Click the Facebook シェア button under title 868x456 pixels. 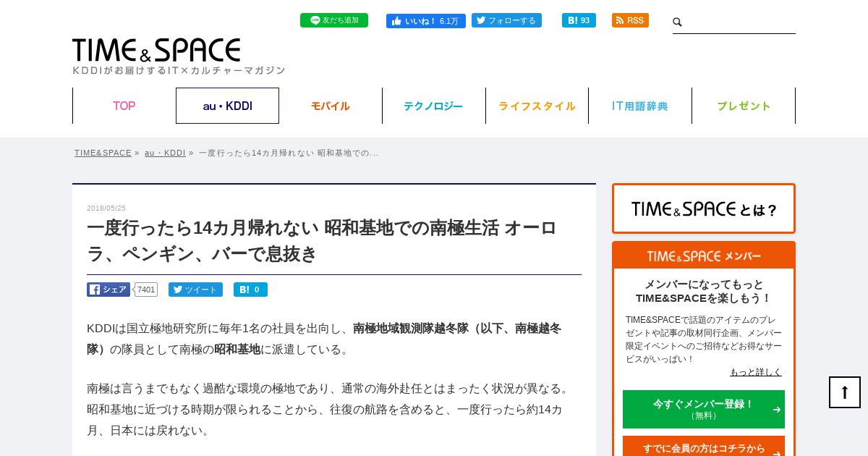tap(109, 290)
